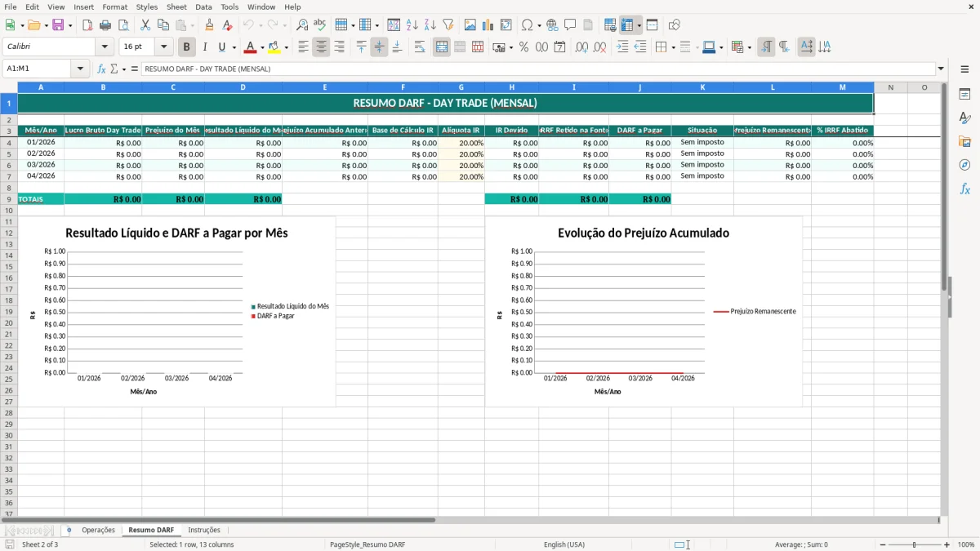980x551 pixels.
Task: Toggle Center Vertically alignment
Action: pyautogui.click(x=379, y=47)
